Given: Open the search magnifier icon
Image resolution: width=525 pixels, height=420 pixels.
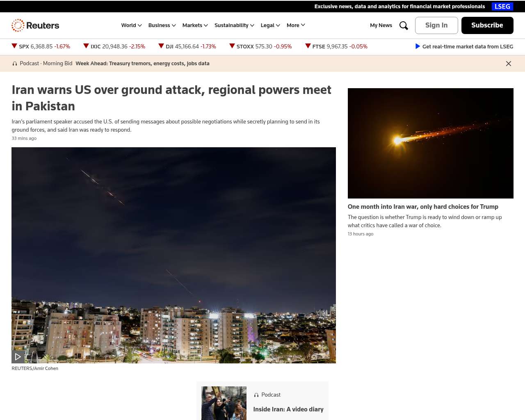Looking at the screenshot, I should coord(404,25).
